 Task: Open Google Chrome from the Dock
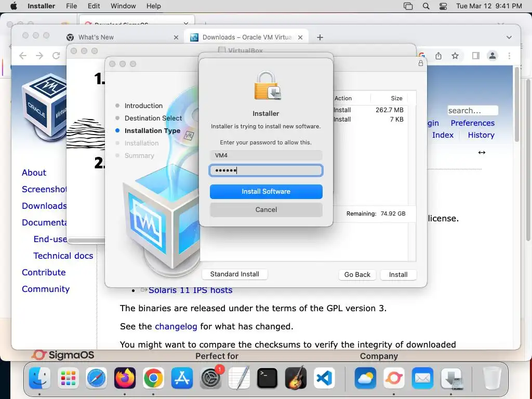[x=153, y=378]
